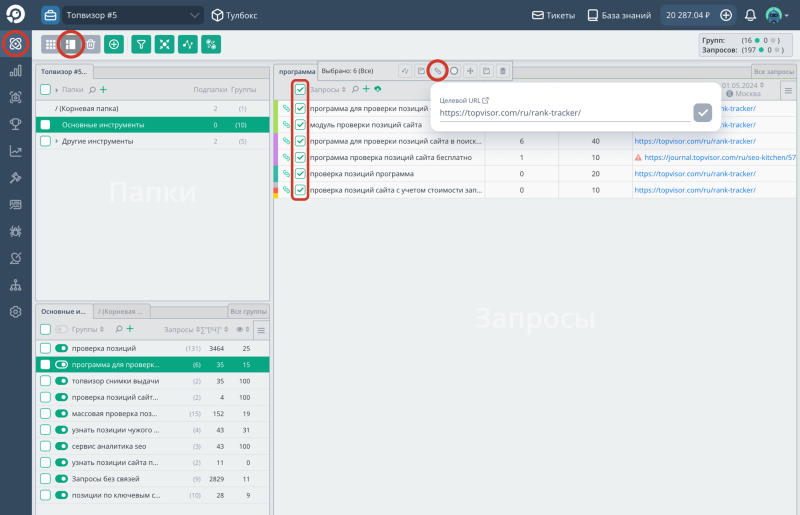This screenshot has width=800, height=515.
Task: Open the green frequency graph tool
Action: (x=188, y=44)
